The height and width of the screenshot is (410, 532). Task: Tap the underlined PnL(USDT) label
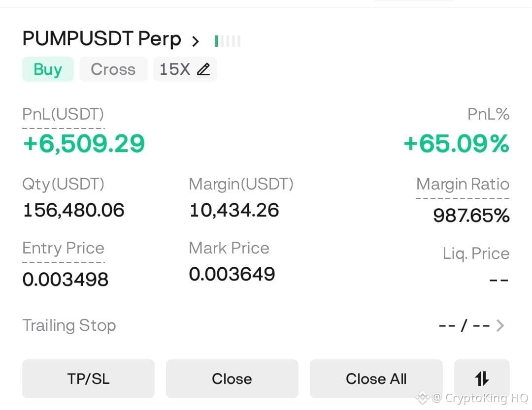(x=63, y=114)
